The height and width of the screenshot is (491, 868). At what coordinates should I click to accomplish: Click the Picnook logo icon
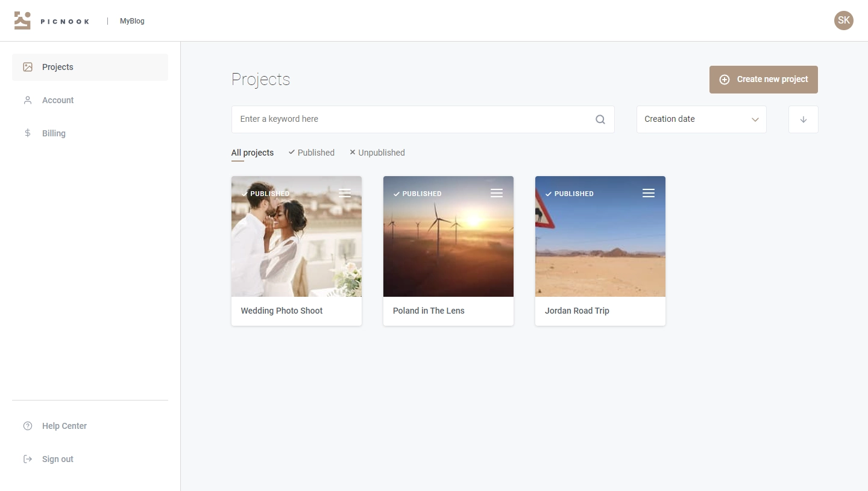coord(22,21)
